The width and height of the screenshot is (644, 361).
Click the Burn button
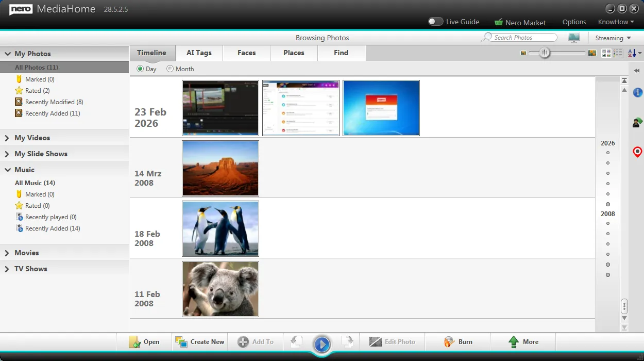click(458, 341)
